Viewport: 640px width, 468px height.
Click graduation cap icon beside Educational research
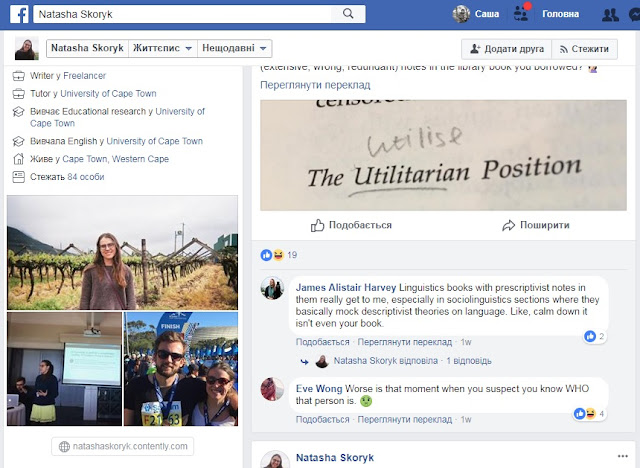(x=18, y=111)
